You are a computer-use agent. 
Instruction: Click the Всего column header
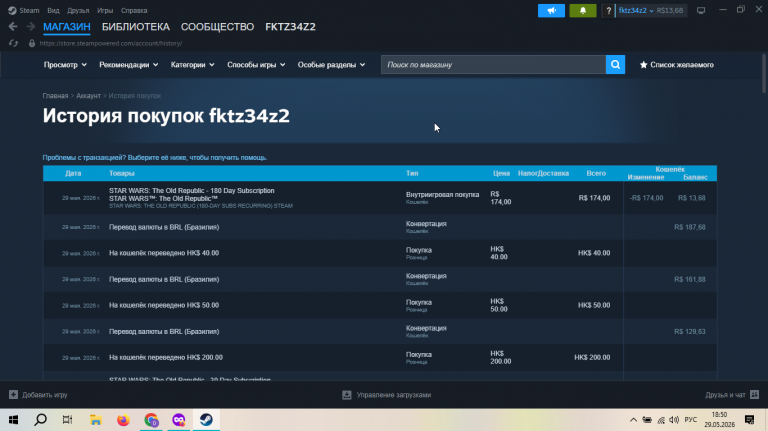point(596,173)
